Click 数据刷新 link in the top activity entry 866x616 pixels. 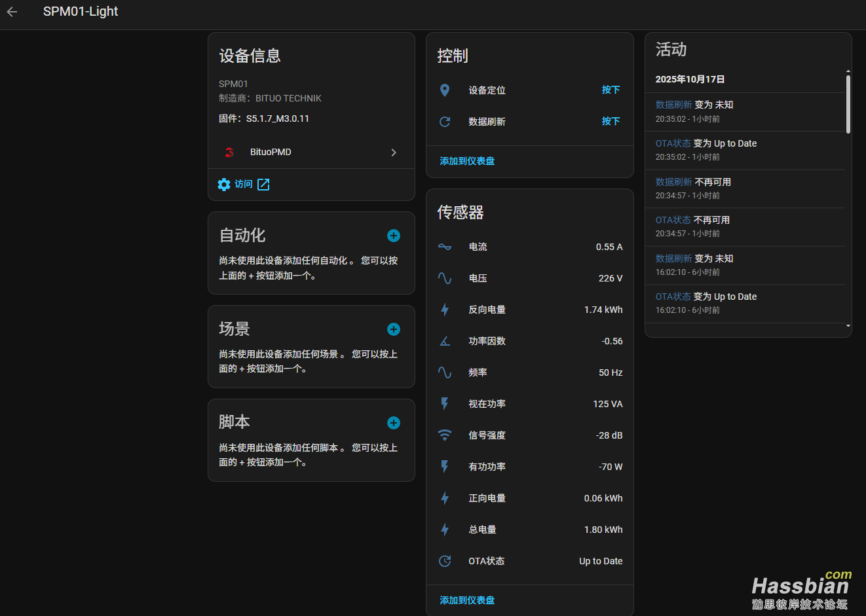tap(673, 105)
